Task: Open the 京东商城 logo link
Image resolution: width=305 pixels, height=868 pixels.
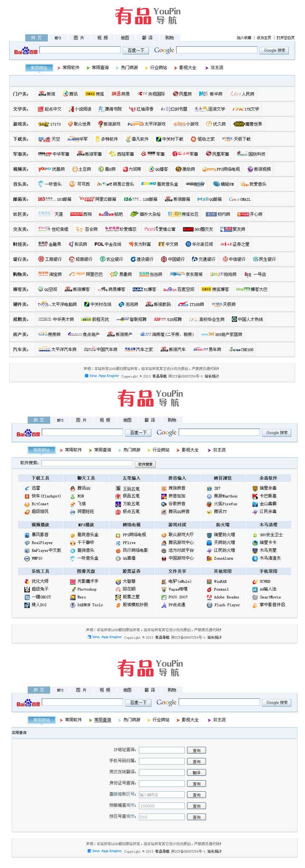Action: pyautogui.click(x=177, y=274)
